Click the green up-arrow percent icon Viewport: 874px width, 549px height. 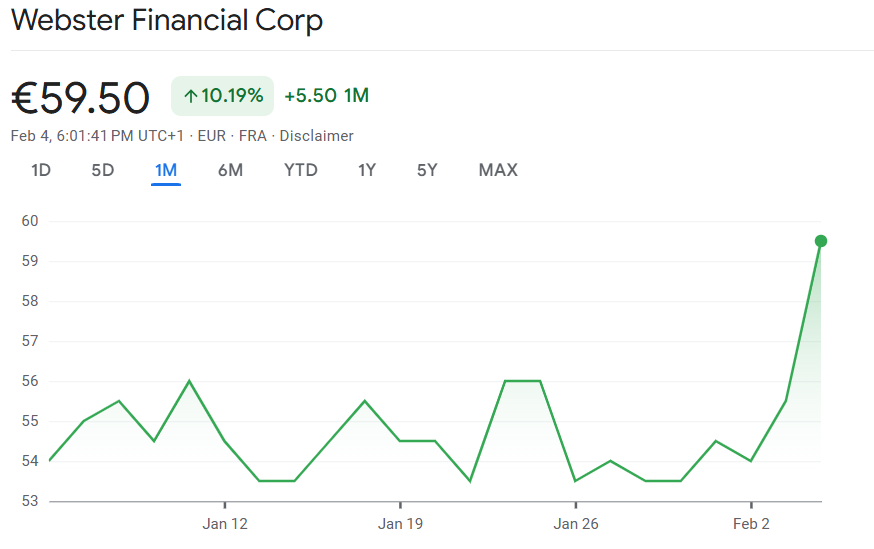pos(191,96)
